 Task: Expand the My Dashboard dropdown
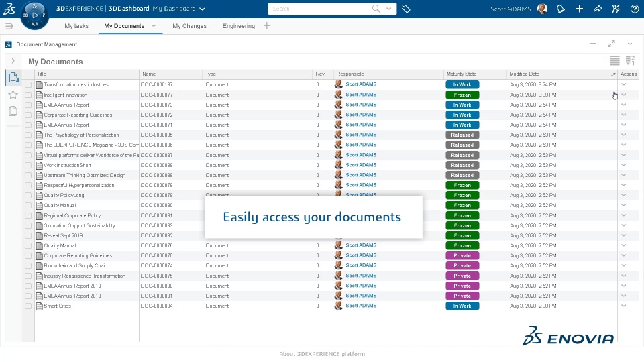click(202, 9)
